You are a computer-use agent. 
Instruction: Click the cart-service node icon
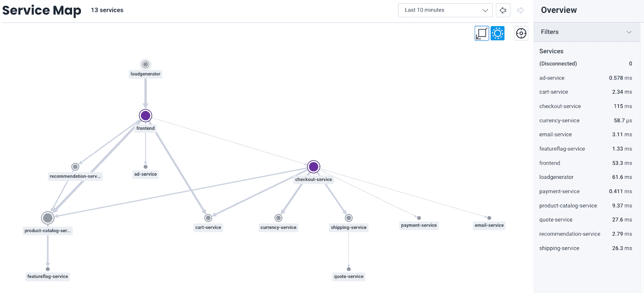(208, 218)
